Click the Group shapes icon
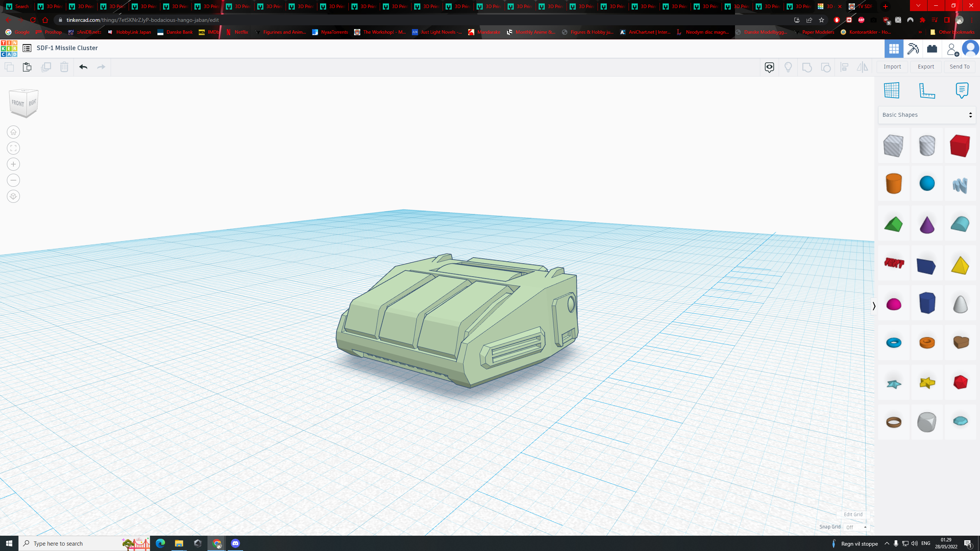980x551 pixels. [x=807, y=67]
